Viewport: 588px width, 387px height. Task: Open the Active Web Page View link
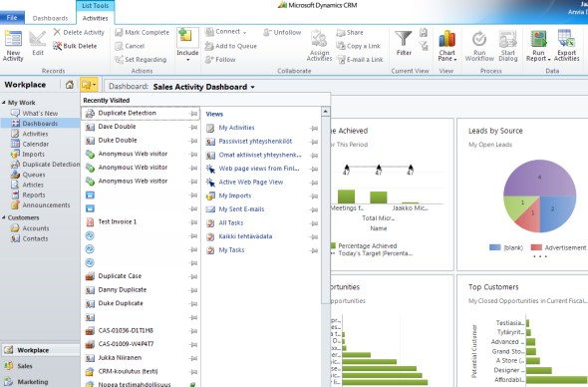[x=251, y=183]
